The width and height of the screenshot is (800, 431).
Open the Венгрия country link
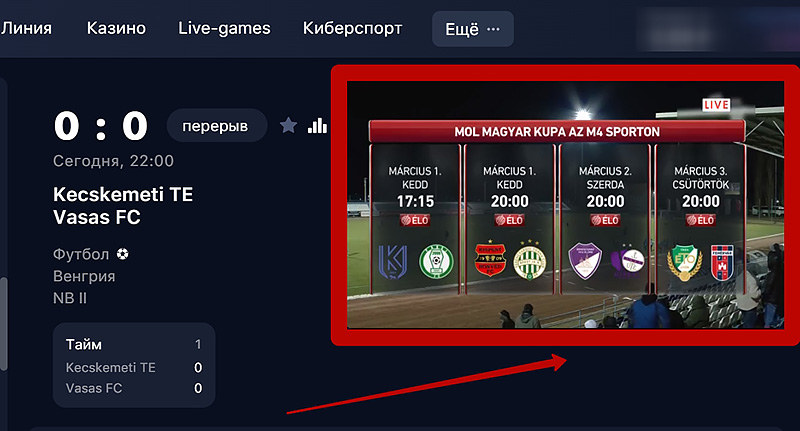(x=84, y=276)
